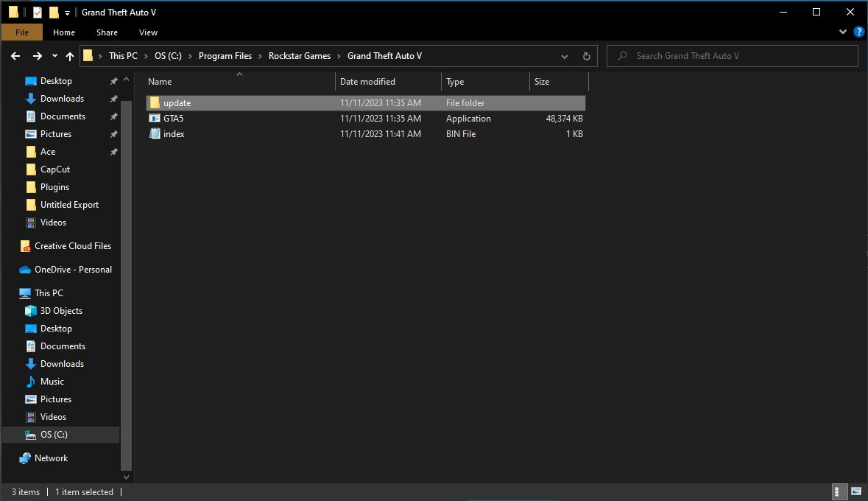Open Explorer help question mark
This screenshot has width=868, height=501.
tap(858, 32)
